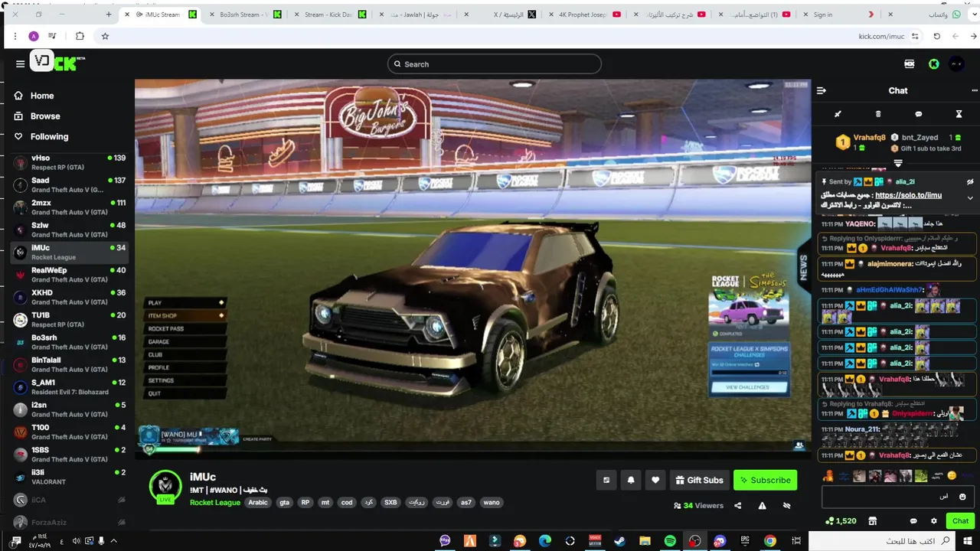
Task: Select the cod tag
Action: tap(347, 503)
